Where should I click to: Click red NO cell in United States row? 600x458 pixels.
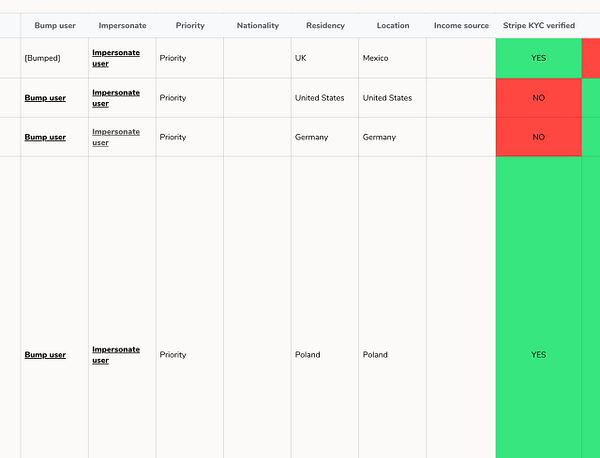539,98
